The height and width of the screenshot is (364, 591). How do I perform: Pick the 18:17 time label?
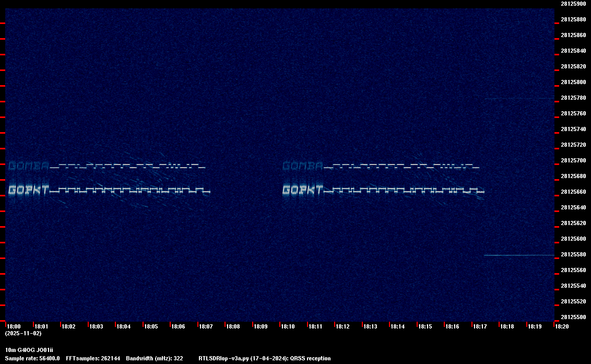click(x=480, y=326)
